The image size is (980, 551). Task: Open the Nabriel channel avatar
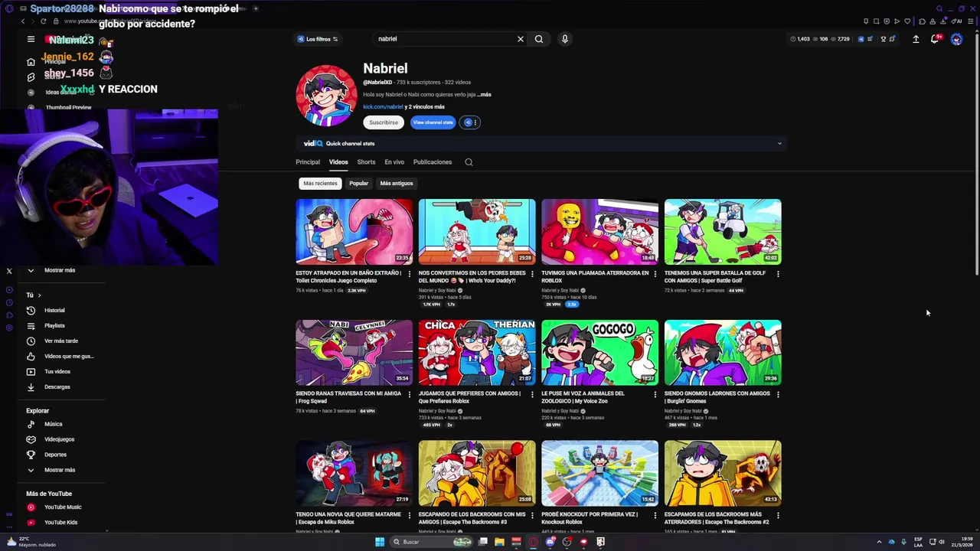[x=326, y=96]
